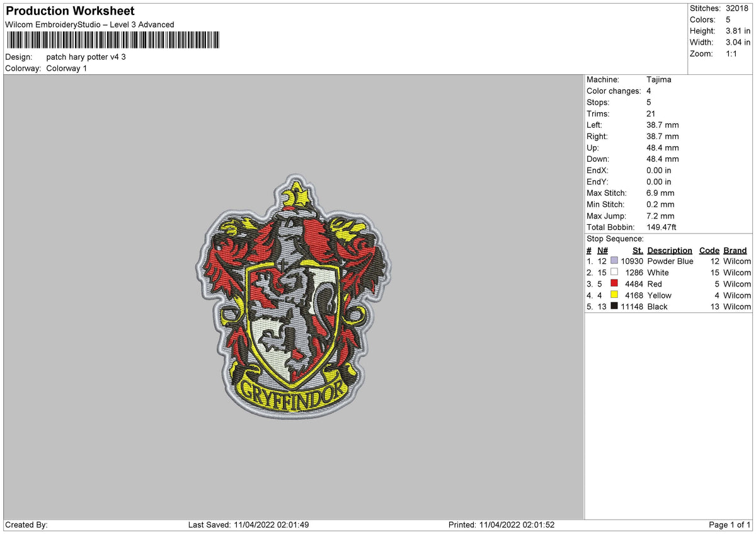This screenshot has height=534, width=756.
Task: Select the Red swatch in stop sequence
Action: point(614,283)
